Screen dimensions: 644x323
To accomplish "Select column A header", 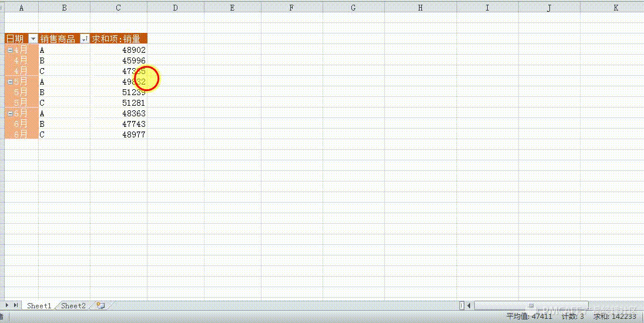I will click(21, 8).
